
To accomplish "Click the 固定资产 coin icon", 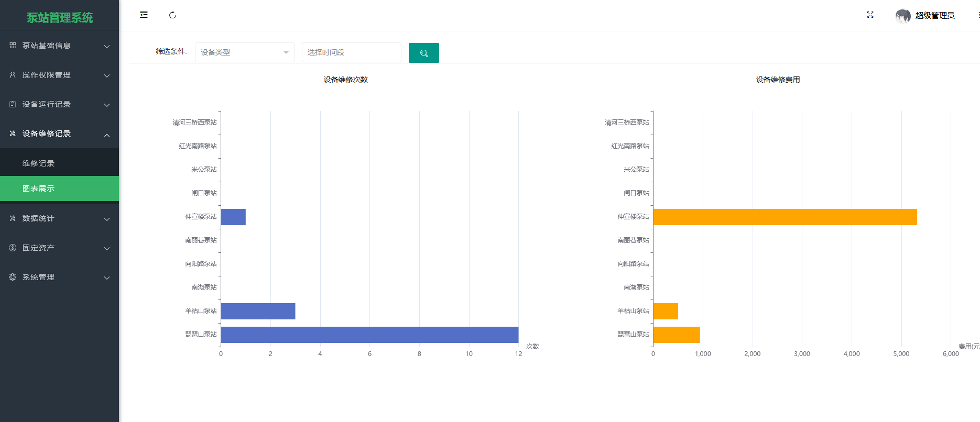I will 13,248.
